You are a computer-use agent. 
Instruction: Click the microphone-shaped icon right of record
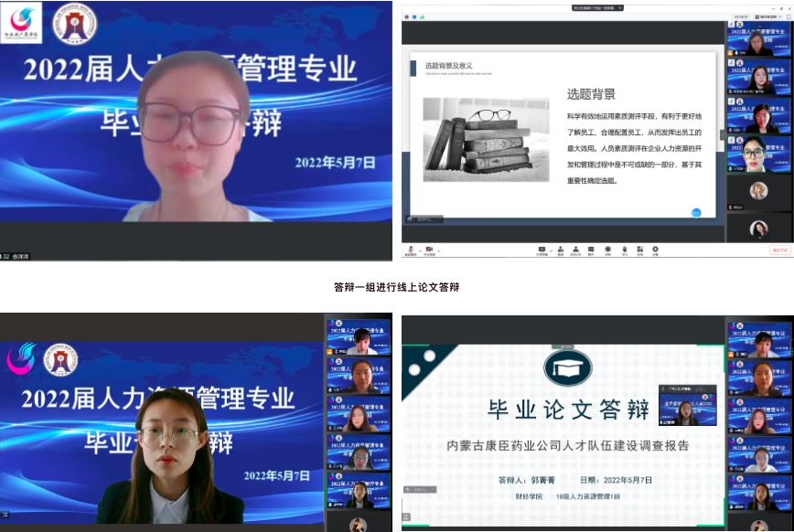[625, 250]
